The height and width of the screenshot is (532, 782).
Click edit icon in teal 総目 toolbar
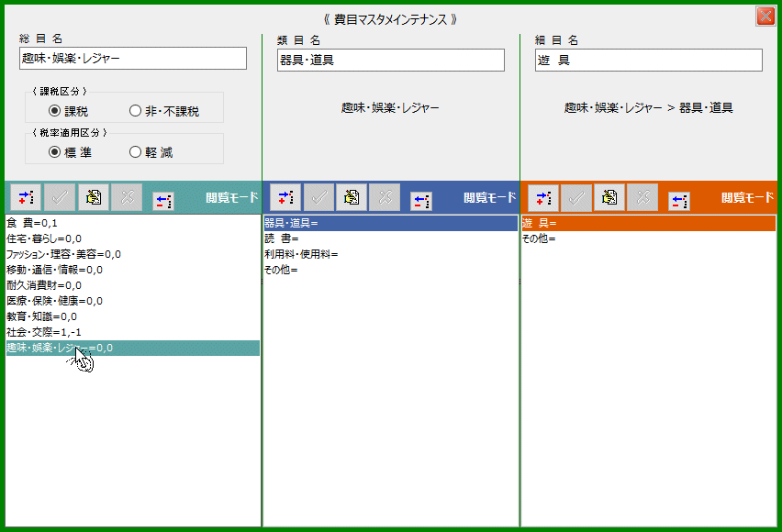(x=94, y=197)
